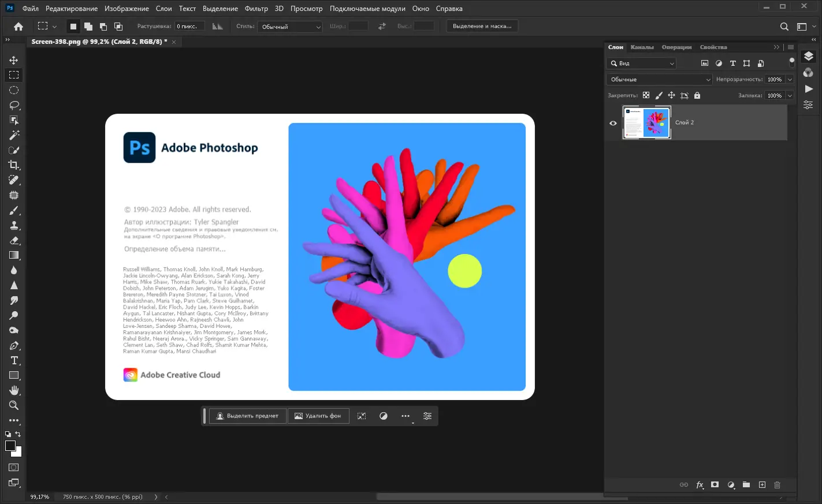822x504 pixels.
Task: Switch to the Каналы tab
Action: click(642, 47)
